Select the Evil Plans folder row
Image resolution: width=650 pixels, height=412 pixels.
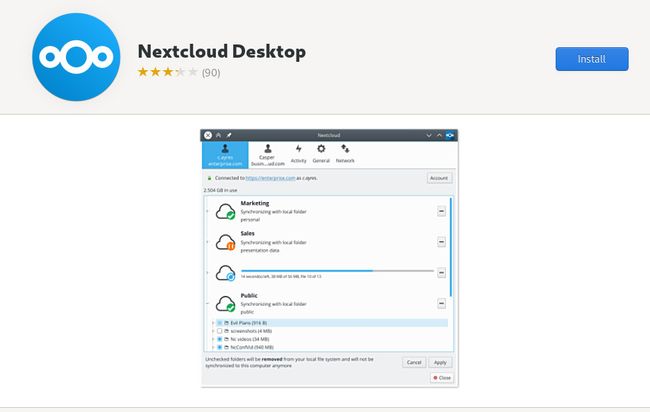332,323
